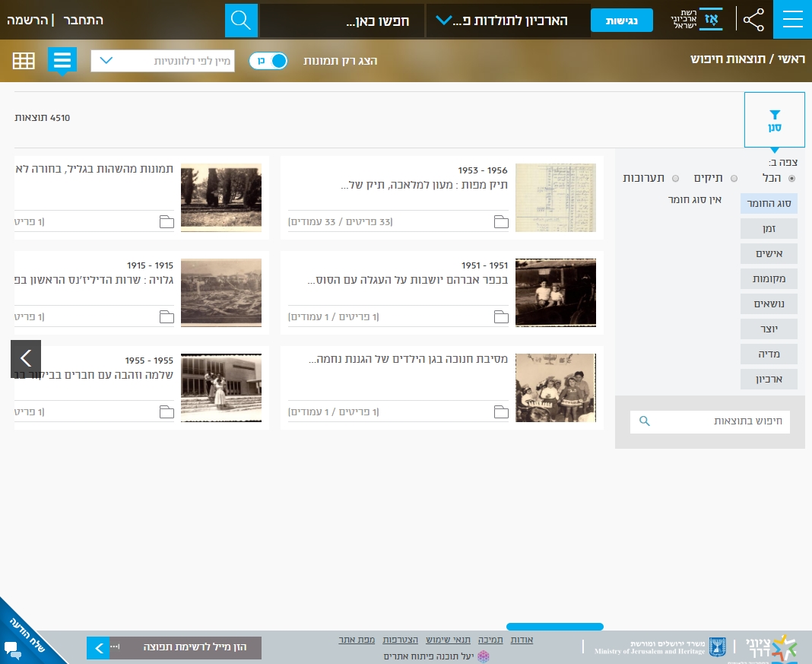Open the בכפר אברהם יושבות על העגלה title
This screenshot has width=812, height=664.
[408, 280]
